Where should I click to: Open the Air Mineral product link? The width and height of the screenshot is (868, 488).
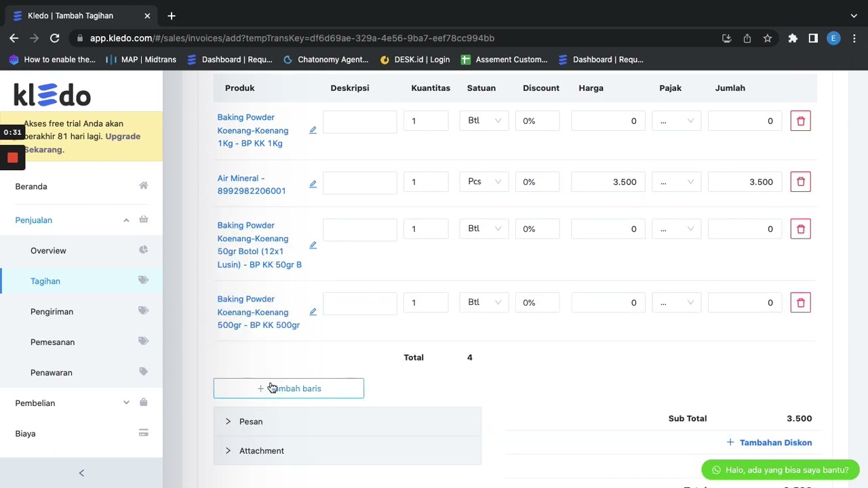252,184
